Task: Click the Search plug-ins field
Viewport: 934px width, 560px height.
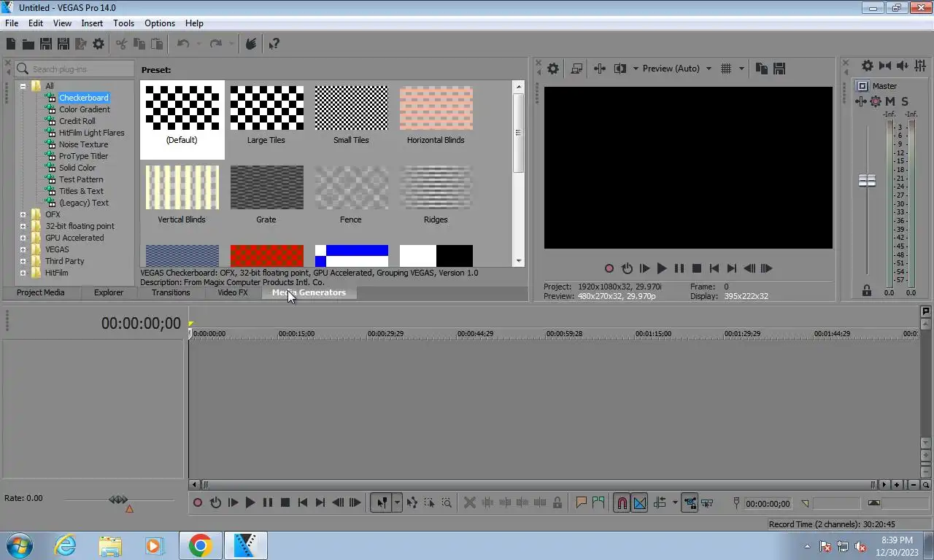Action: click(75, 69)
